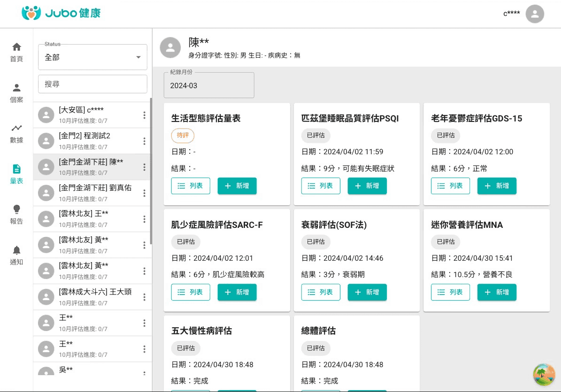Open the island chat widget icon
The image size is (561, 392).
click(x=544, y=375)
